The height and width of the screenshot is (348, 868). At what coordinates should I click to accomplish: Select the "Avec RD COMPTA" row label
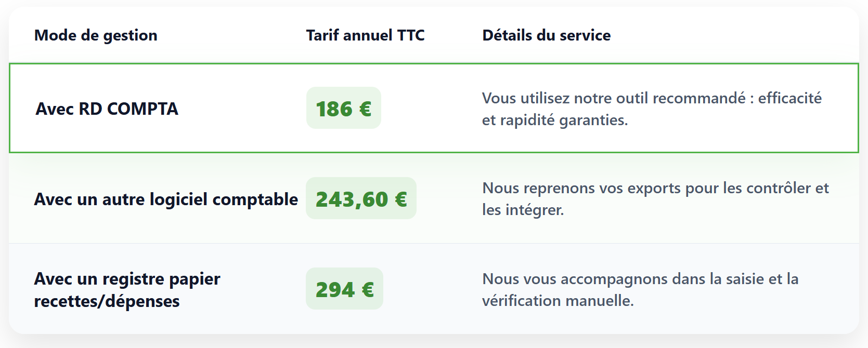coord(107,109)
